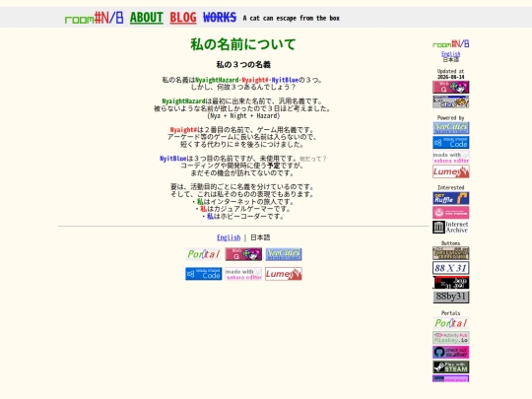The width and height of the screenshot is (532, 399).
Task: Click the Lume badge below the article
Action: point(284,274)
